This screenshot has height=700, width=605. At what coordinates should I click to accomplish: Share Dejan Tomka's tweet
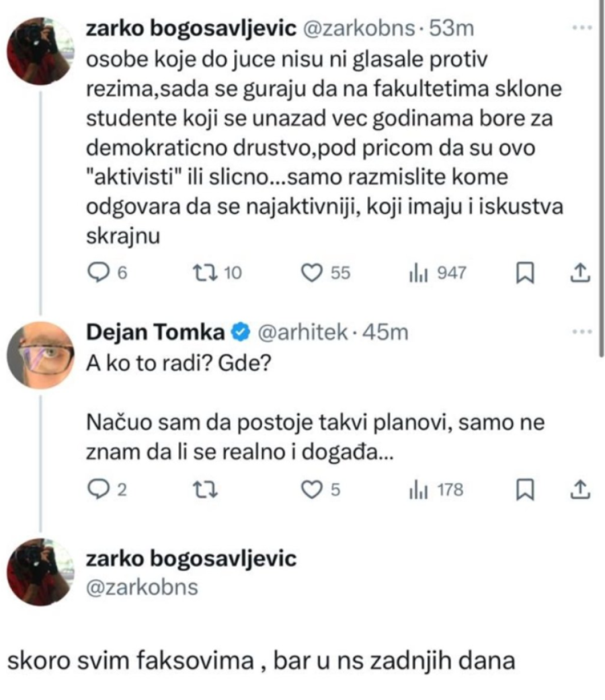[x=579, y=490]
